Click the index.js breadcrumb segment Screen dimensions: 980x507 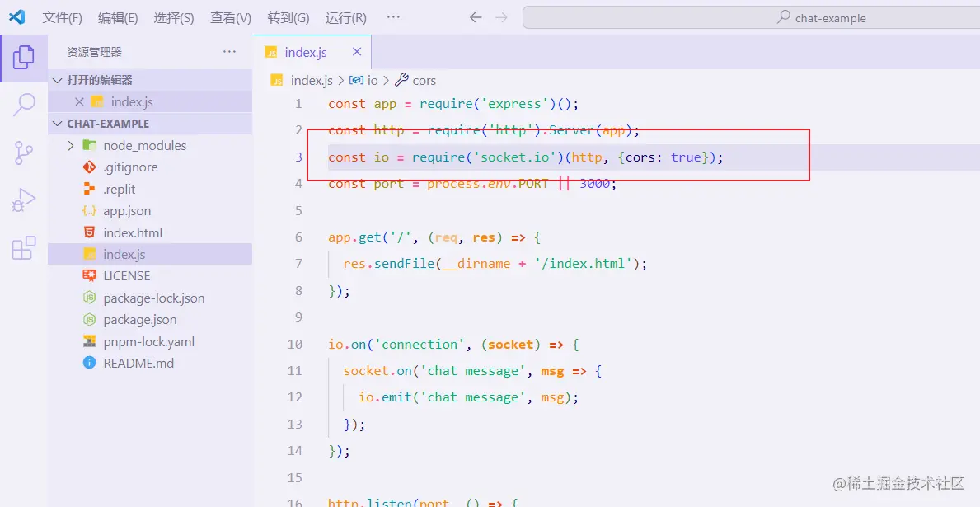[x=312, y=80]
